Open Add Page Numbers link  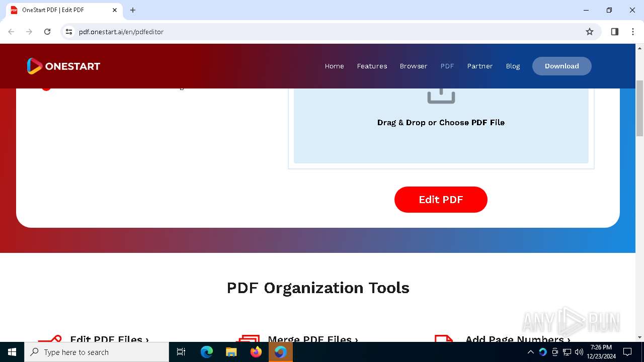click(x=518, y=339)
